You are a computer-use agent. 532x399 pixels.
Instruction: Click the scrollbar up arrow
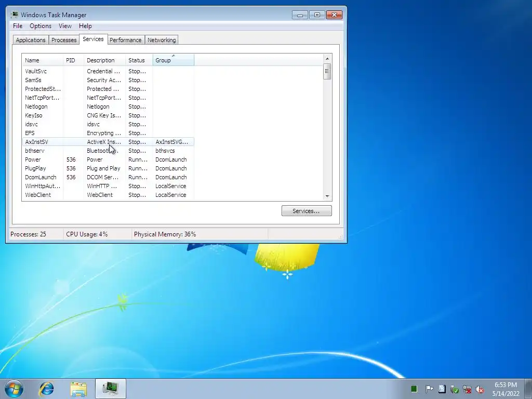pyautogui.click(x=327, y=59)
